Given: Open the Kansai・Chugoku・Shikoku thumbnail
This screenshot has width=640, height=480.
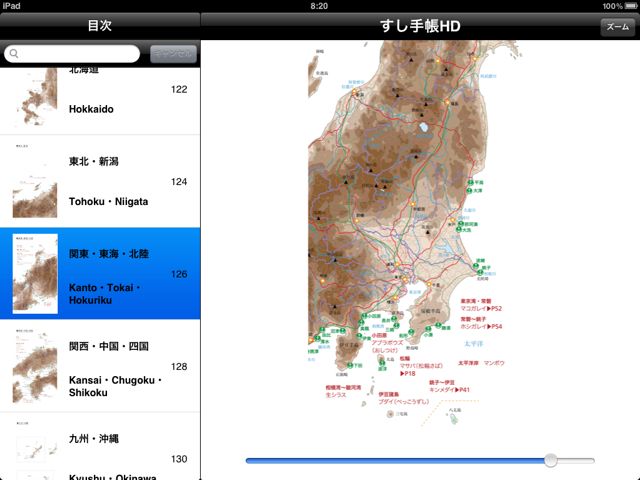Looking at the screenshot, I should pos(35,366).
